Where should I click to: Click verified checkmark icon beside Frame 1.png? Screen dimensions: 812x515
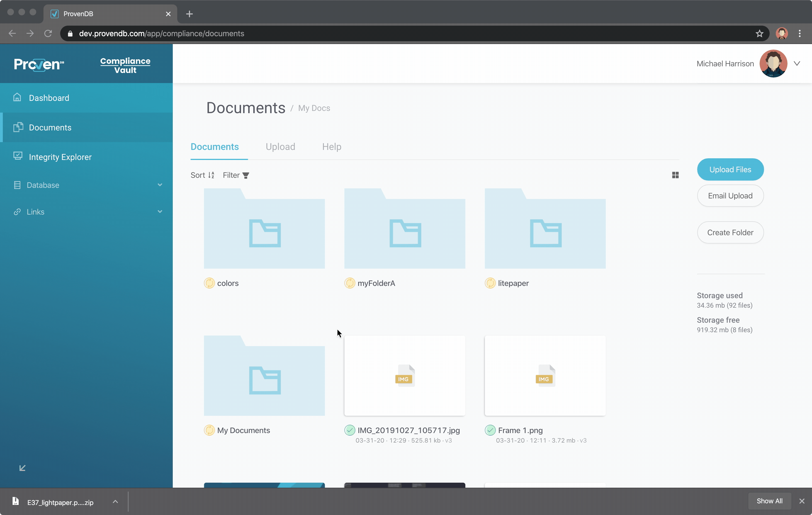pos(490,430)
